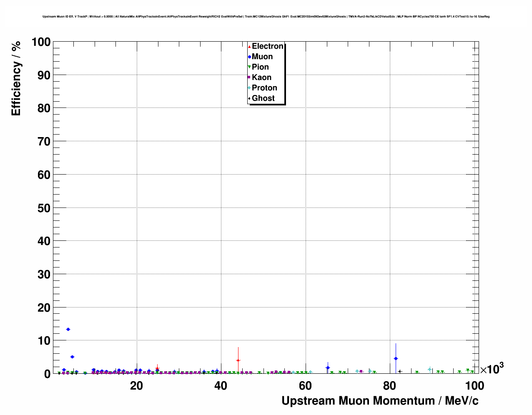Click the Ghost legend label text
The height and width of the screenshot is (415, 532).
263,98
